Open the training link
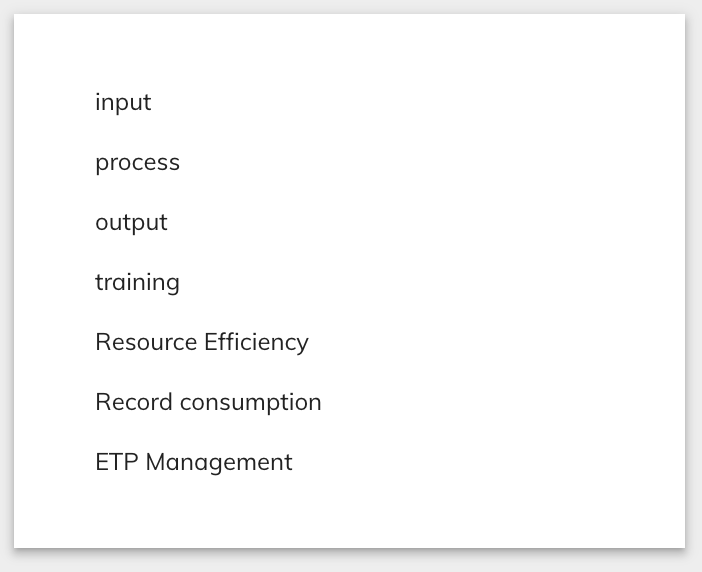The height and width of the screenshot is (572, 702). 137,282
